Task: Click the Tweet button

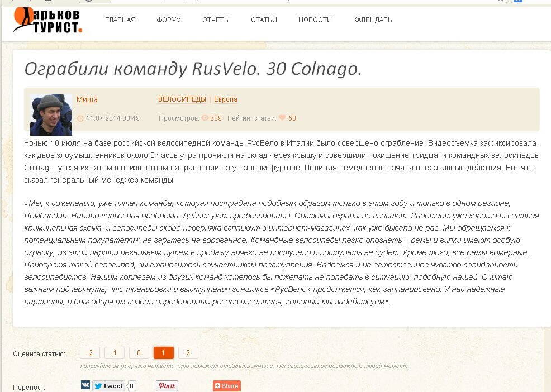Action: tap(108, 386)
